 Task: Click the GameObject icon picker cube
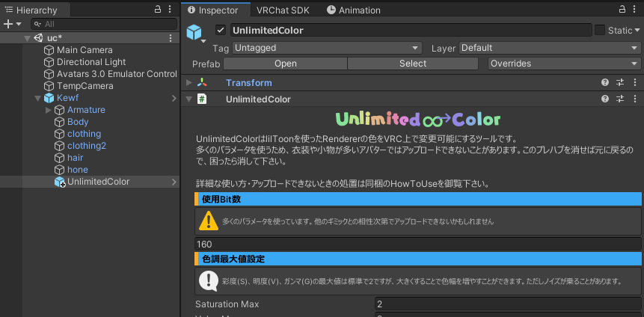[194, 32]
